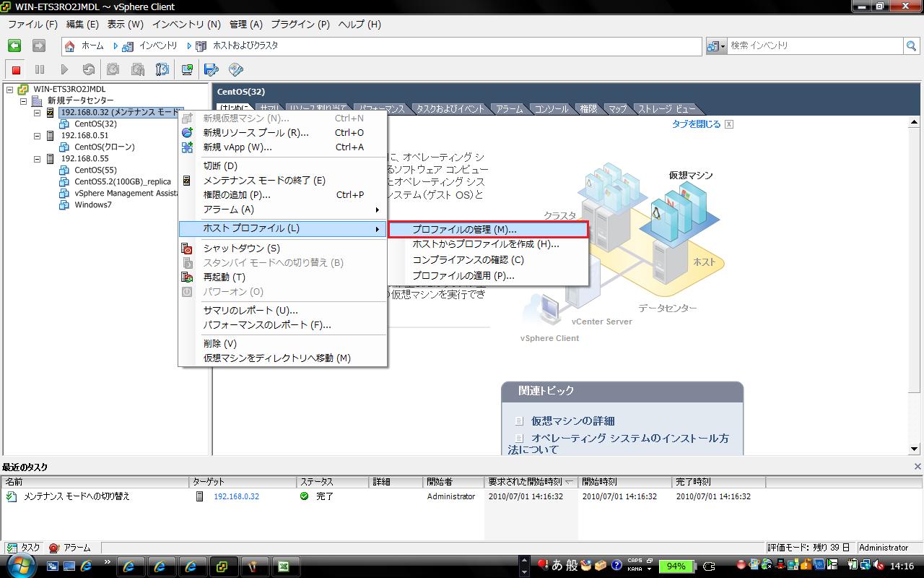Choose プロファイルの適用 (P)...
Screen dimensions: 924x578
pyautogui.click(x=488, y=276)
